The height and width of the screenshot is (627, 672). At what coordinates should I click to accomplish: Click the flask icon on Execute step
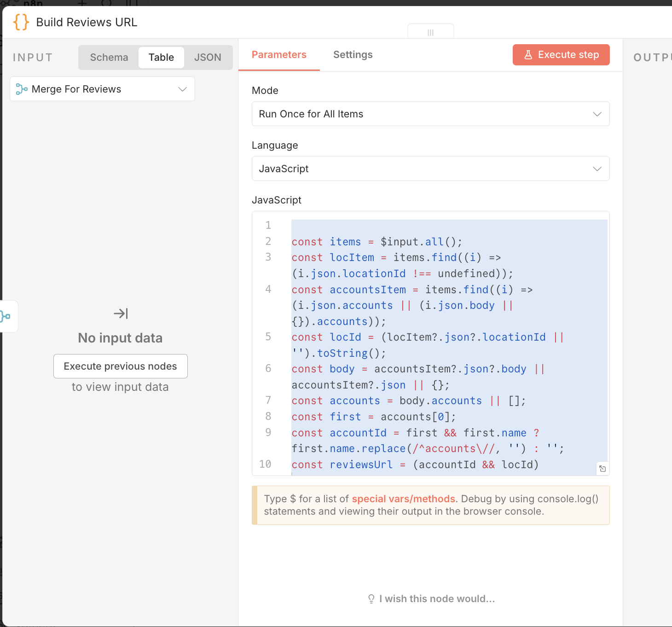tap(528, 55)
